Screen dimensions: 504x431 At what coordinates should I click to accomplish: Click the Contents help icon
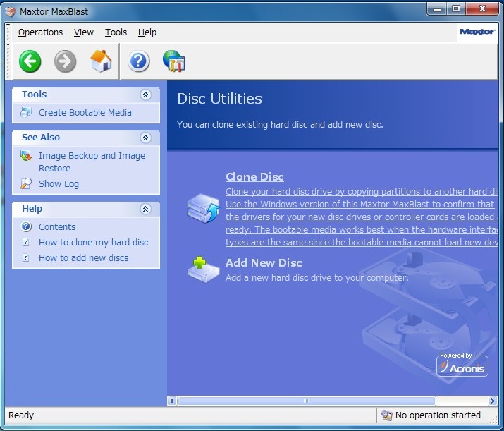pos(26,226)
